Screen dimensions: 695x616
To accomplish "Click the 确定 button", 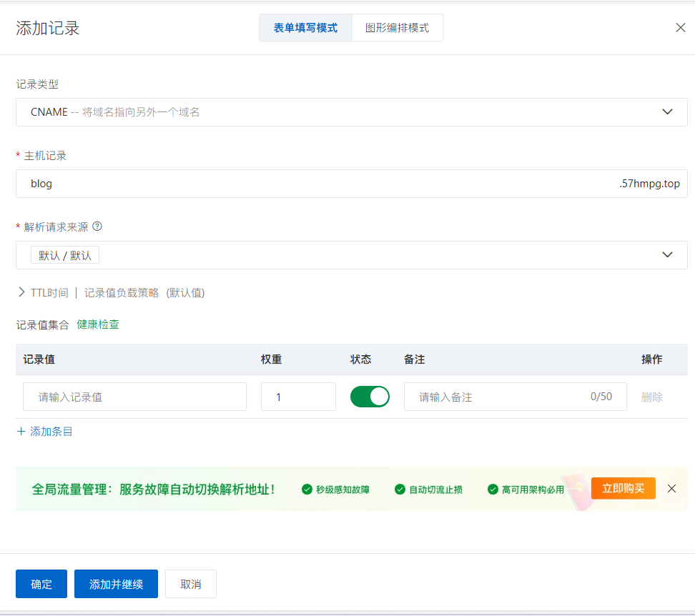I will [x=41, y=584].
